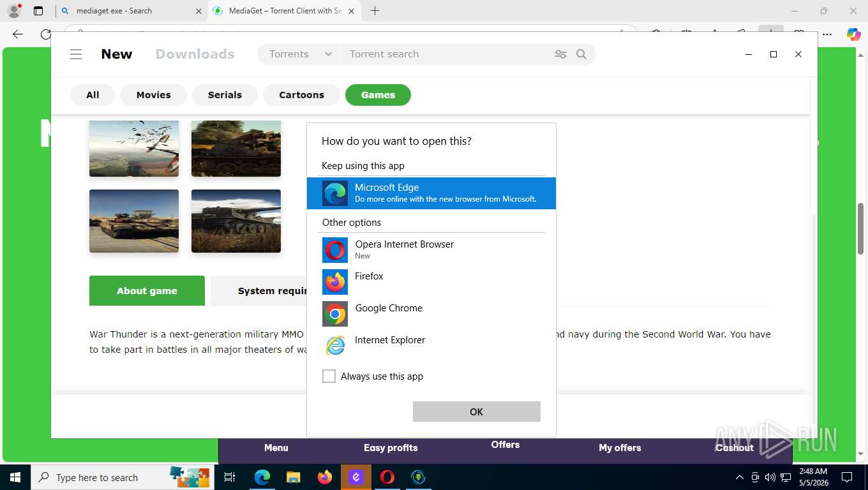Image resolution: width=868 pixels, height=490 pixels.
Task: Choose Opera Internet Browser option
Action: (x=431, y=250)
